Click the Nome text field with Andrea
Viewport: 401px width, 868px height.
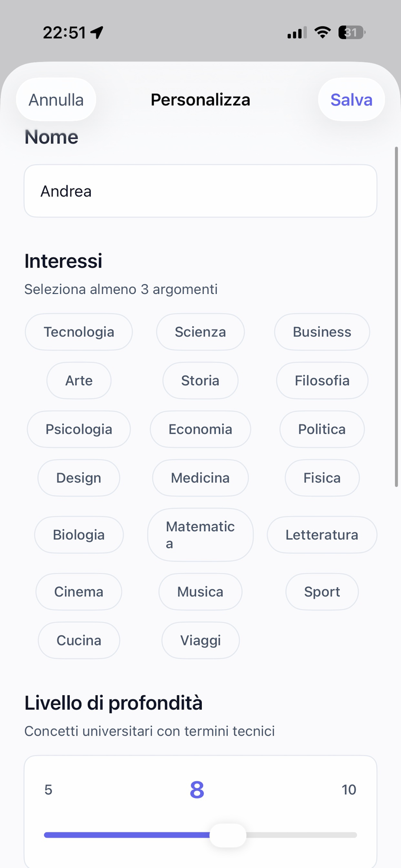200,191
